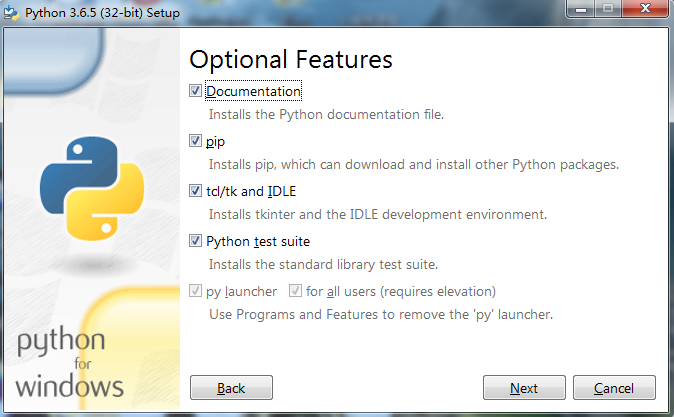The width and height of the screenshot is (674, 417).
Task: Click the pip description about downloading packages
Action: pyautogui.click(x=414, y=165)
